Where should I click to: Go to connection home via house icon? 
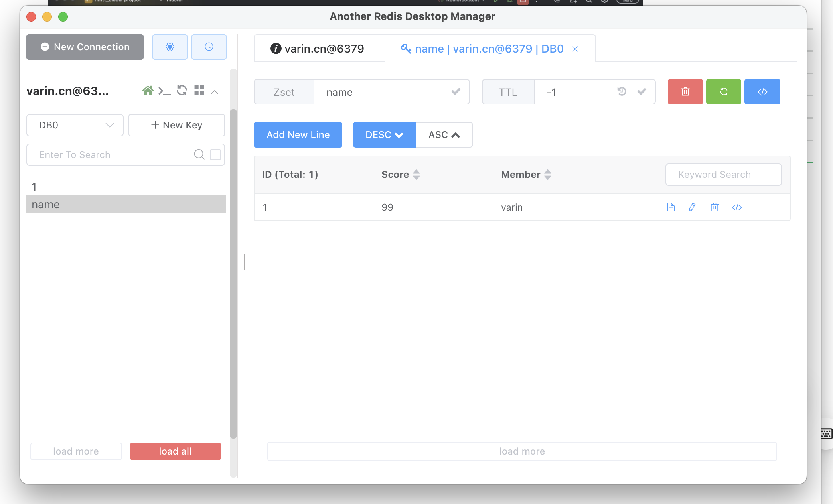[x=148, y=91]
